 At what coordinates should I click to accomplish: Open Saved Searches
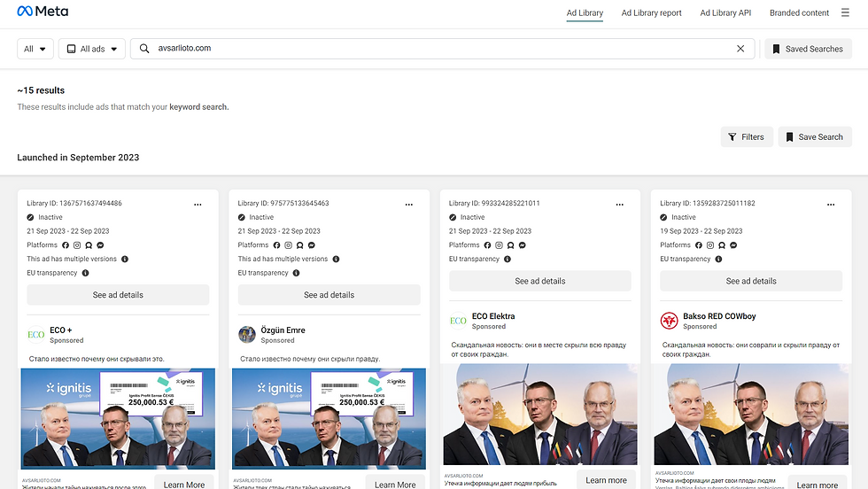[808, 49]
